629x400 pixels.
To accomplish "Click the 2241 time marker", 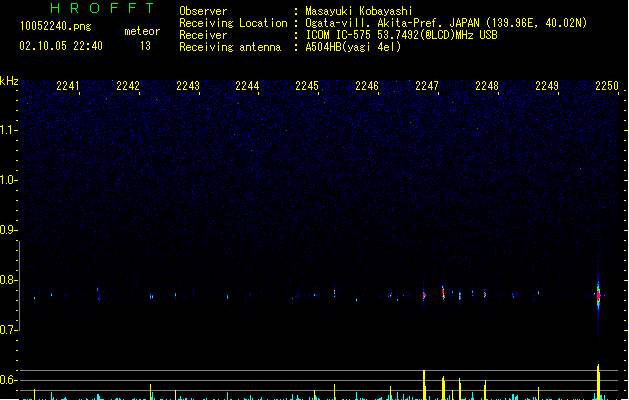I will point(67,86).
